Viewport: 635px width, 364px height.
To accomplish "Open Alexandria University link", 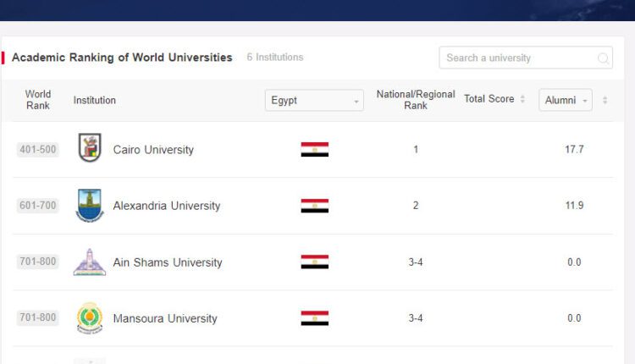I will pos(166,206).
